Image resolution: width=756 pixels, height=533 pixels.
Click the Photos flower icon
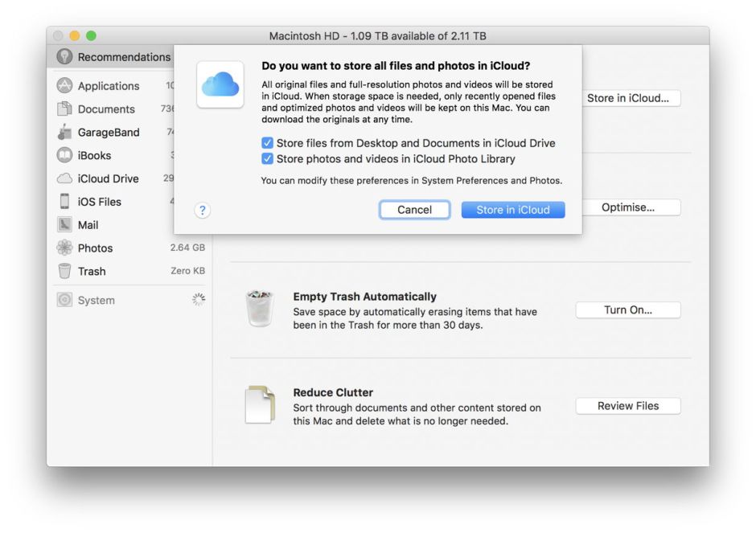pos(64,248)
